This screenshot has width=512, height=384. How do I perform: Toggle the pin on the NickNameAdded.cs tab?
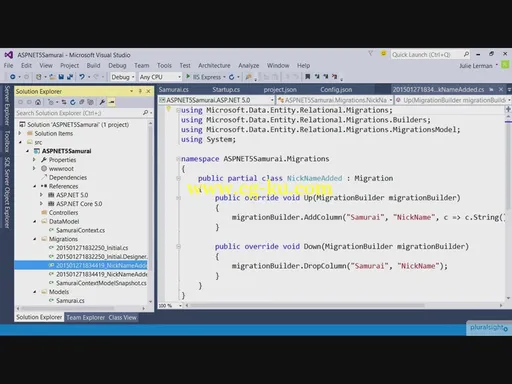[491, 89]
